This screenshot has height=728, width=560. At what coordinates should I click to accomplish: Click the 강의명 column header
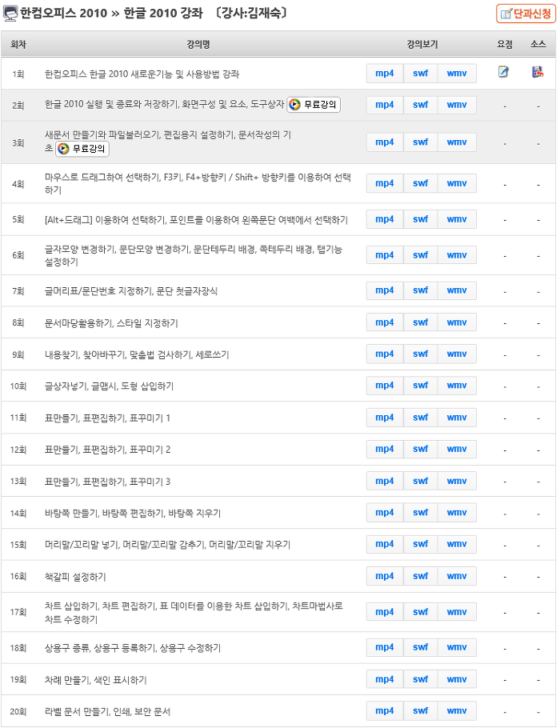(198, 45)
